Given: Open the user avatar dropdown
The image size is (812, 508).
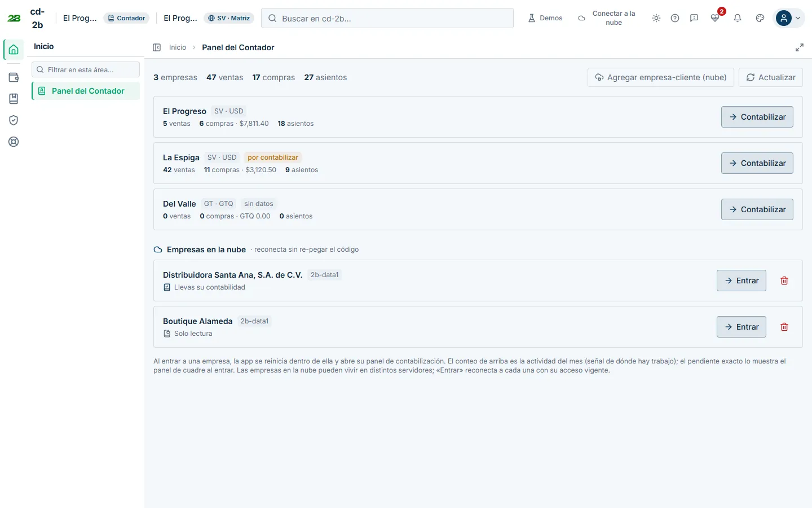Looking at the screenshot, I should pos(789,18).
